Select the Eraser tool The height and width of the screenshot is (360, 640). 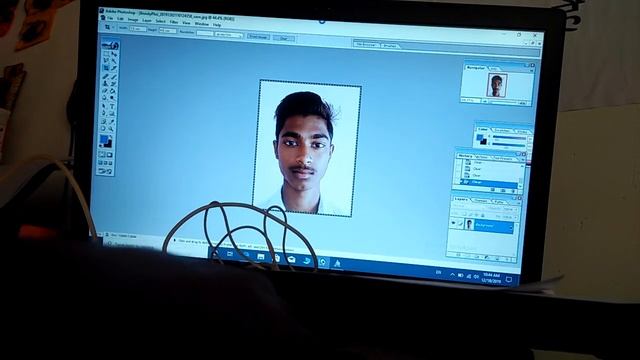click(105, 90)
